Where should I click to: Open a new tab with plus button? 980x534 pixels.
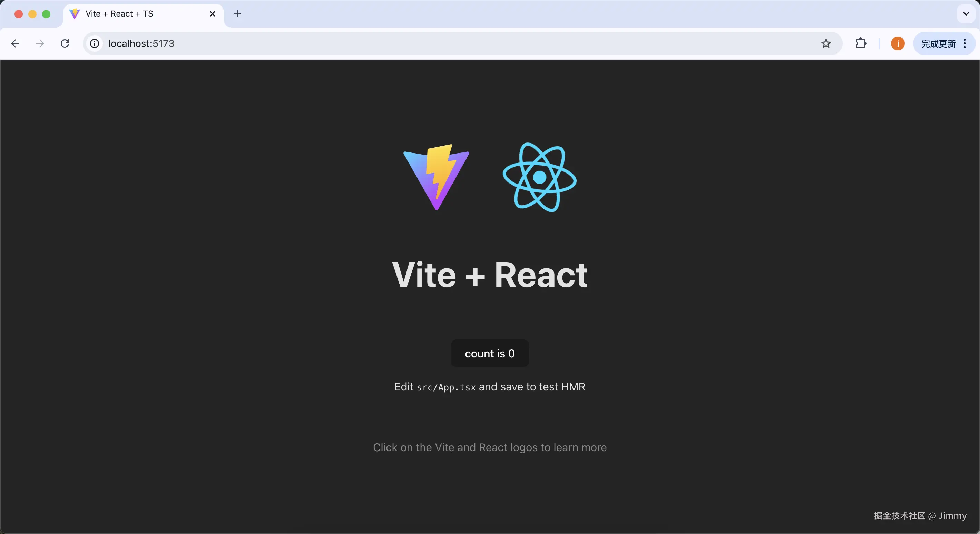[x=237, y=14]
